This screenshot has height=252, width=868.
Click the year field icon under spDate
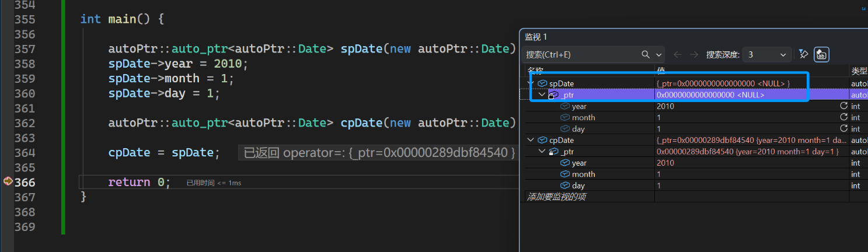[x=564, y=106]
